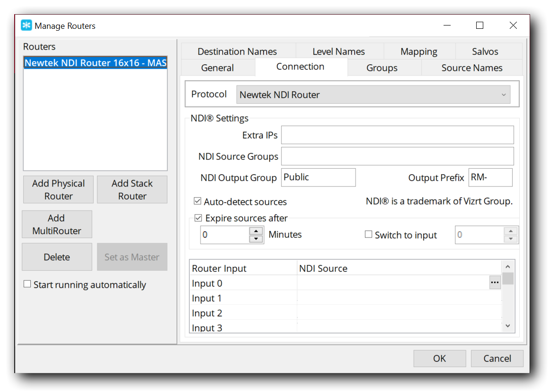Delete the selected router
Image resolution: width=549 pixels, height=392 pixels.
point(57,257)
